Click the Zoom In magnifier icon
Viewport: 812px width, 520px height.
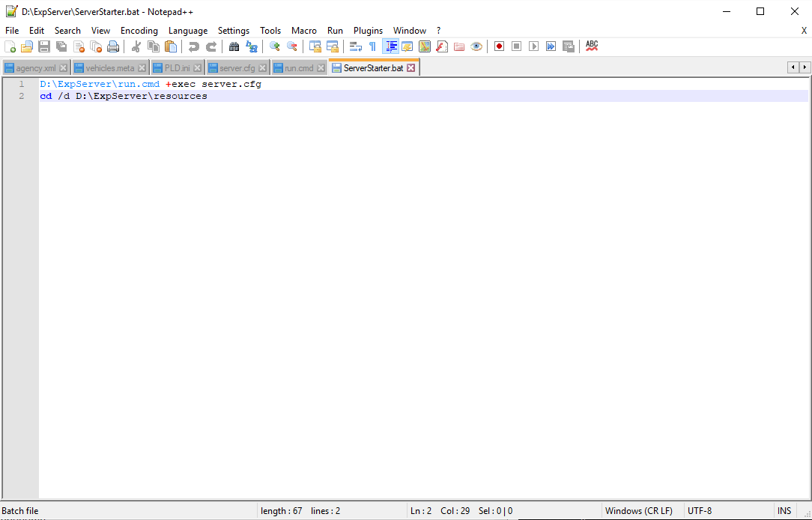[275, 46]
